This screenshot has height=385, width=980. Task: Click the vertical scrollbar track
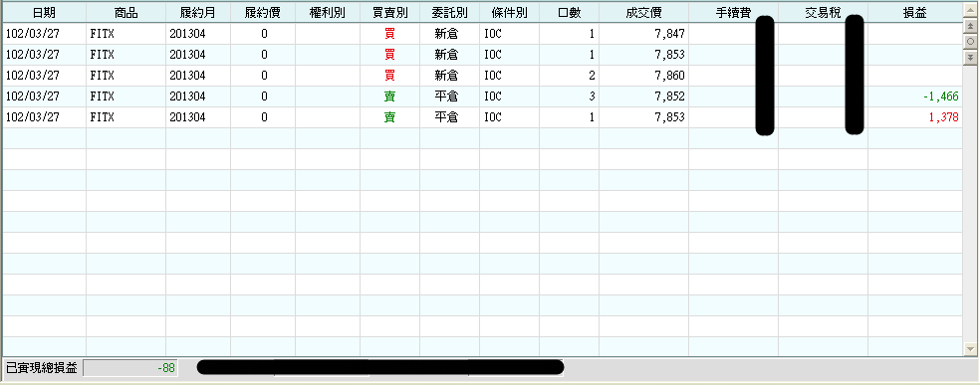[970, 203]
